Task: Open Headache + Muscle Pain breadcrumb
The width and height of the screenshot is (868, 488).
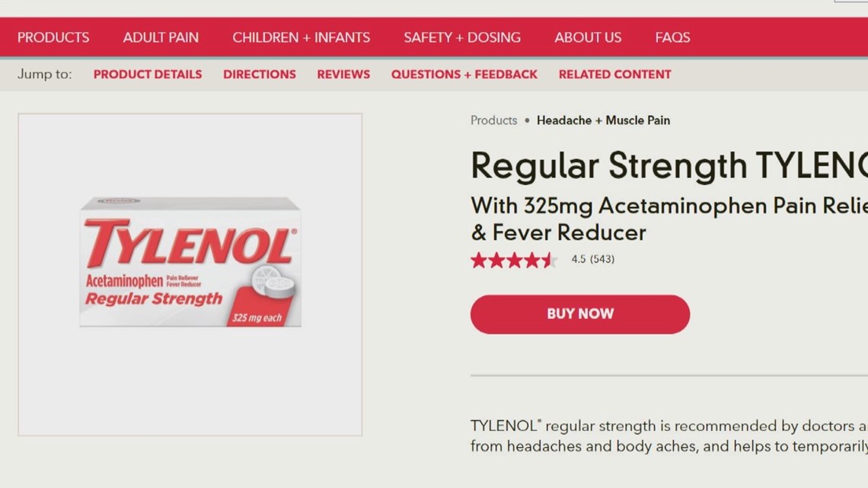Action: coord(603,120)
